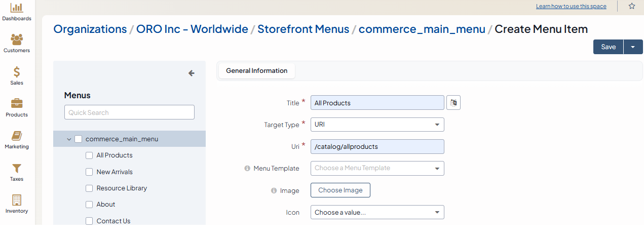Open the Taxes funnel icon
This screenshot has height=241, width=644.
point(17,168)
